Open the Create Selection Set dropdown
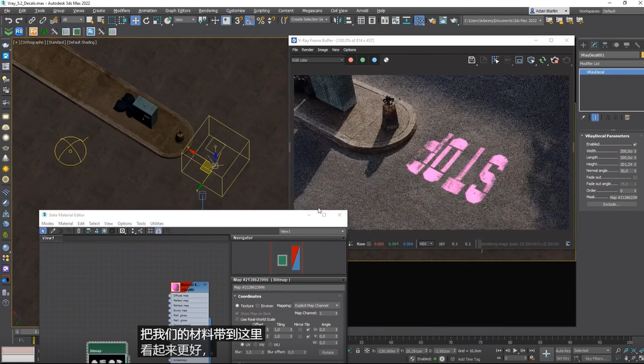This screenshot has width=644, height=364. tap(310, 20)
